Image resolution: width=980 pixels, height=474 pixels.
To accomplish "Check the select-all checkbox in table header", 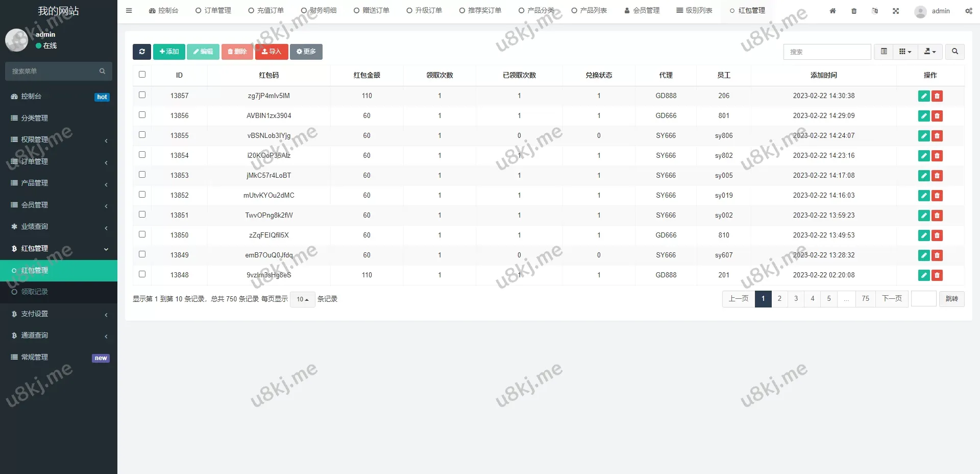I will coord(142,75).
